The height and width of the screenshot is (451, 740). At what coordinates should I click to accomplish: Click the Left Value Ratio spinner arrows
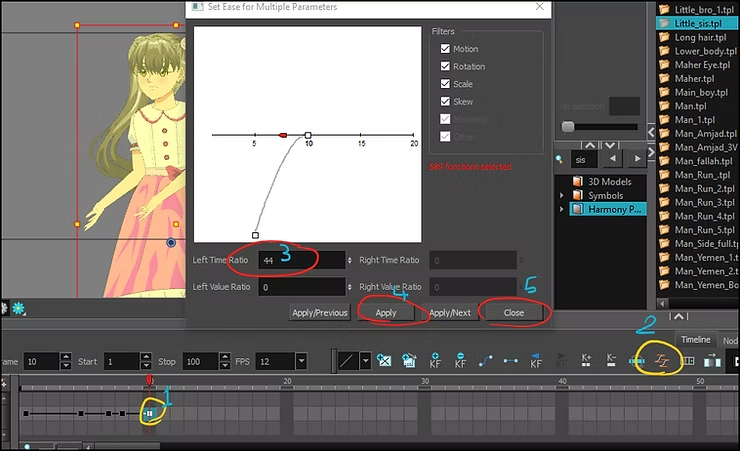point(350,287)
